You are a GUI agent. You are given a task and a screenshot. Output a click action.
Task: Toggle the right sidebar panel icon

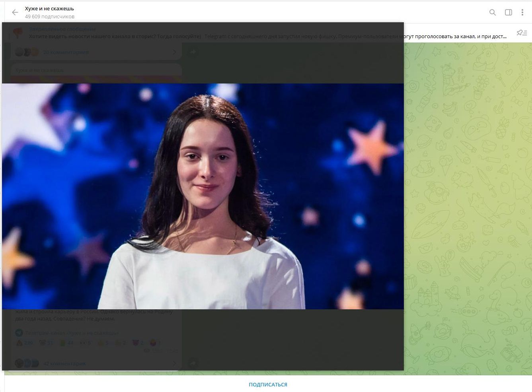pos(509,12)
